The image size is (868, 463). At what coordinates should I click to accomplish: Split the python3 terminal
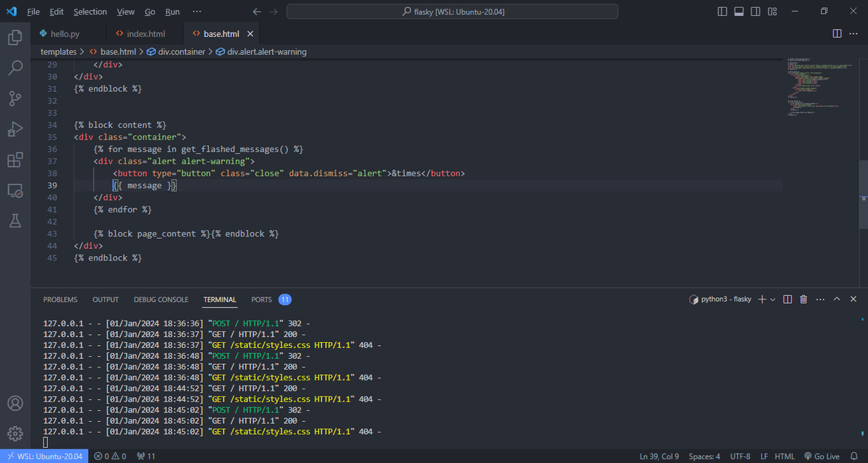(787, 298)
